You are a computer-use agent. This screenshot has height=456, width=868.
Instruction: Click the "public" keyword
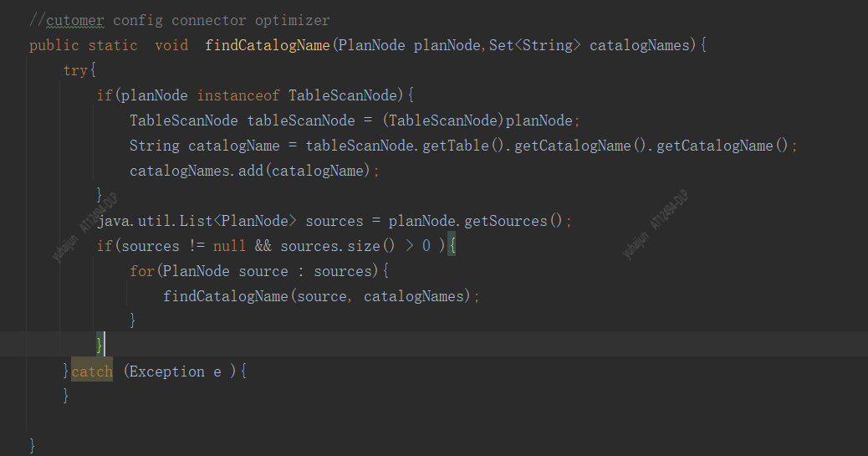click(54, 45)
